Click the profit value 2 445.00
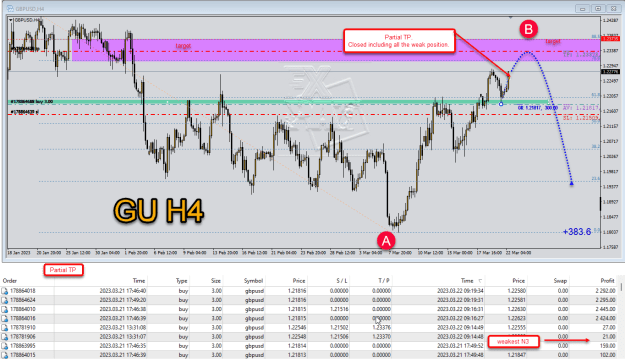Viewport: 625px width, 361px height. (605, 309)
